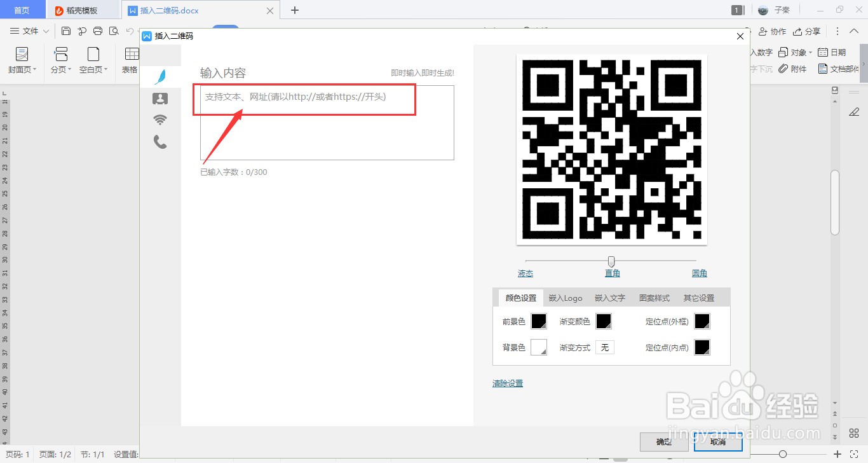Open the 定位点(内点) color swatch
868x463 pixels.
click(702, 347)
